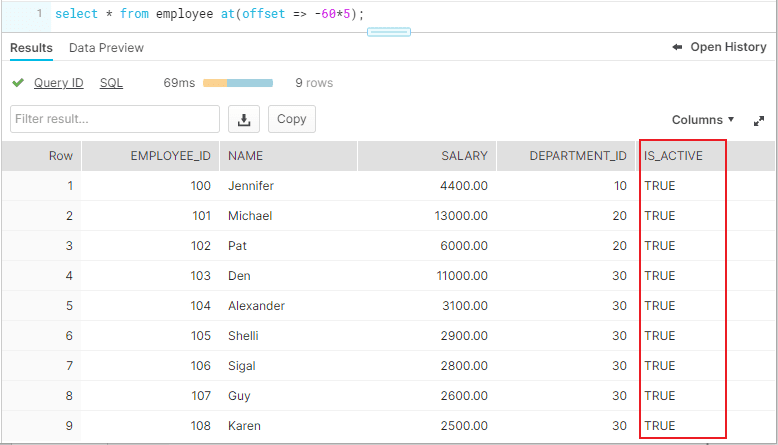Select employee ID cell 100
The image size is (778, 445).
pyautogui.click(x=200, y=186)
